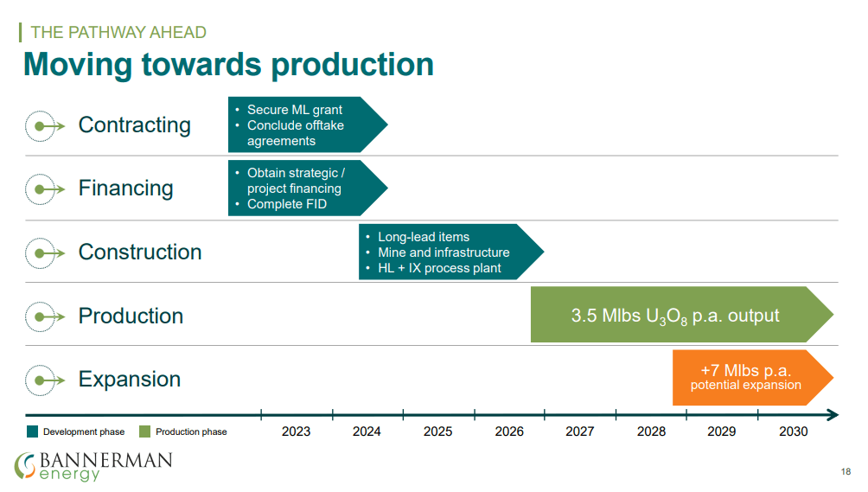
Task: Click the green '3.5 Mlbs U3O8 p.a. output' arrow
Action: click(681, 315)
